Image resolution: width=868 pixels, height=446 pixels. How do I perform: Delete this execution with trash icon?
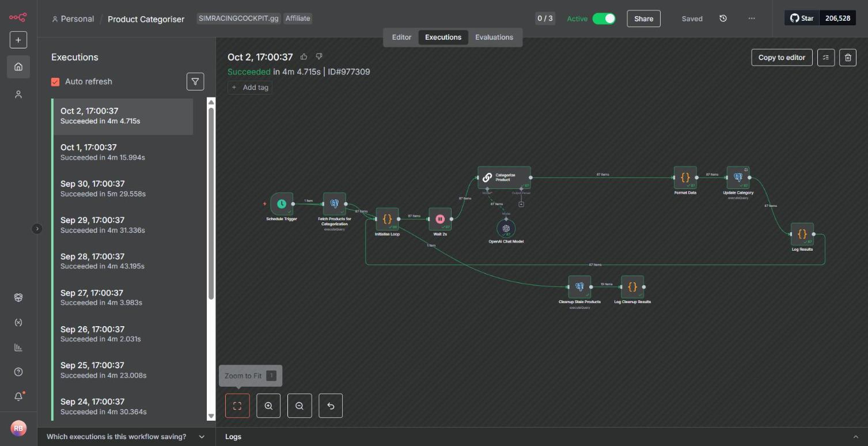(x=848, y=57)
